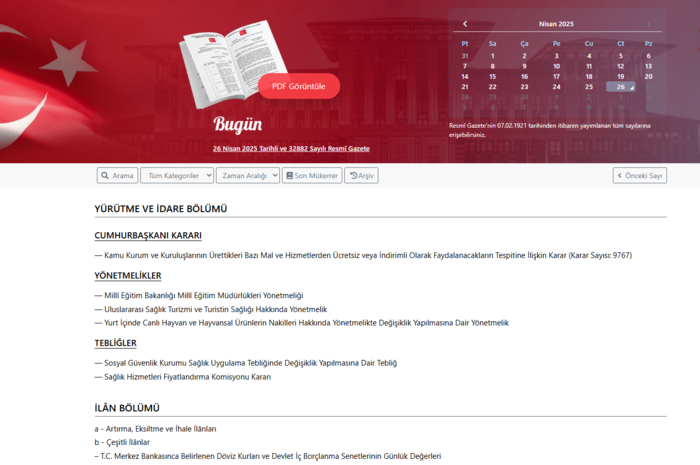Image resolution: width=700 pixels, height=465 pixels.
Task: Select March 31 in the calendar
Action: coord(465,56)
